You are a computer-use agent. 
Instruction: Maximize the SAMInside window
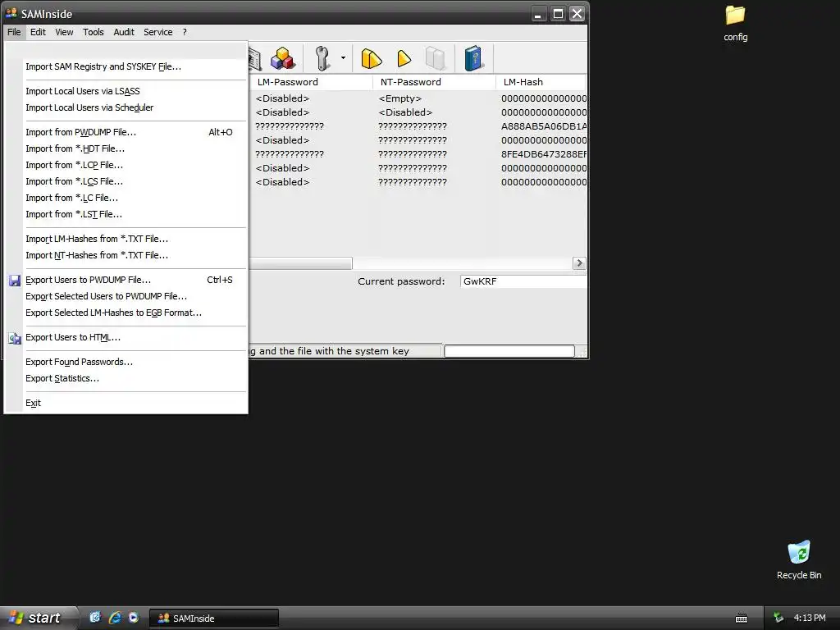tap(558, 13)
